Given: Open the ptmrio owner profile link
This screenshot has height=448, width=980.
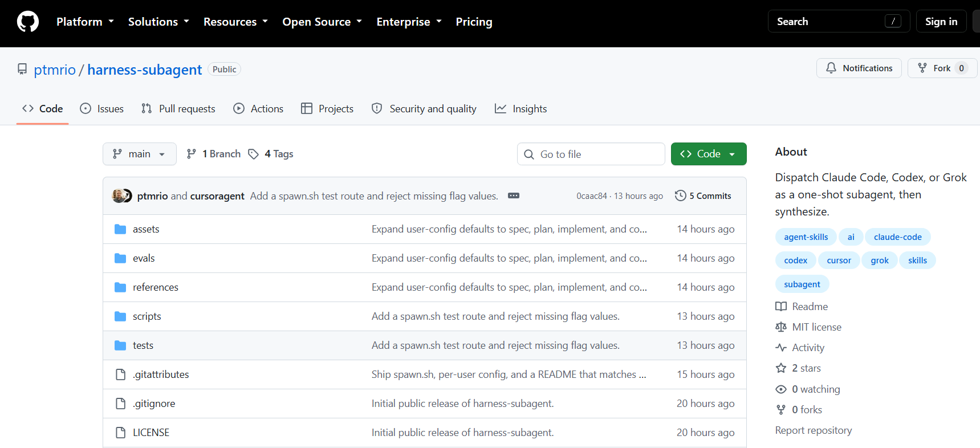Looking at the screenshot, I should [x=55, y=70].
